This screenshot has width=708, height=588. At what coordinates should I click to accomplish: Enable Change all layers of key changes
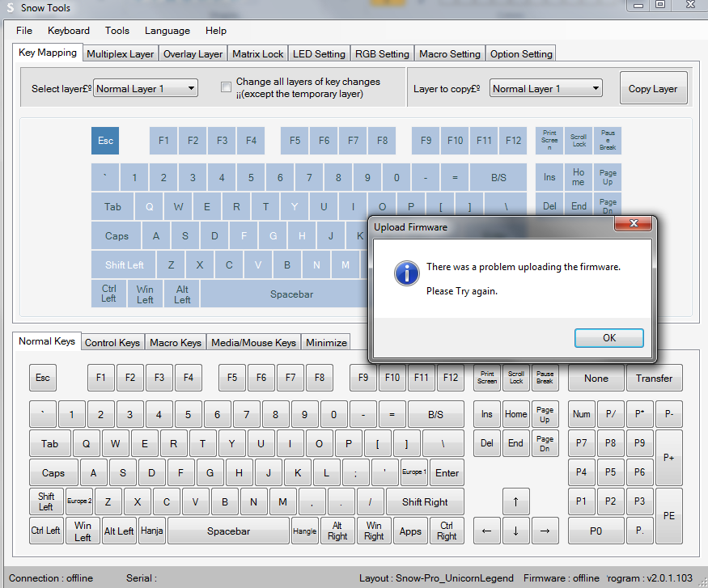point(227,87)
